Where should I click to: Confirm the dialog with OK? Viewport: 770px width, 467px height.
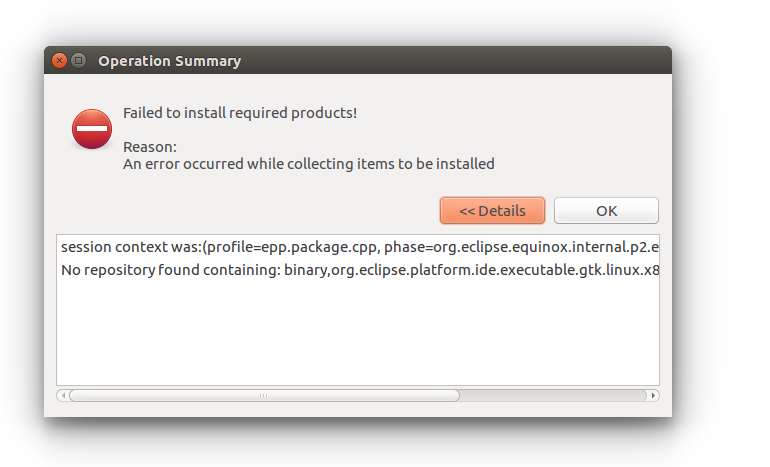606,211
